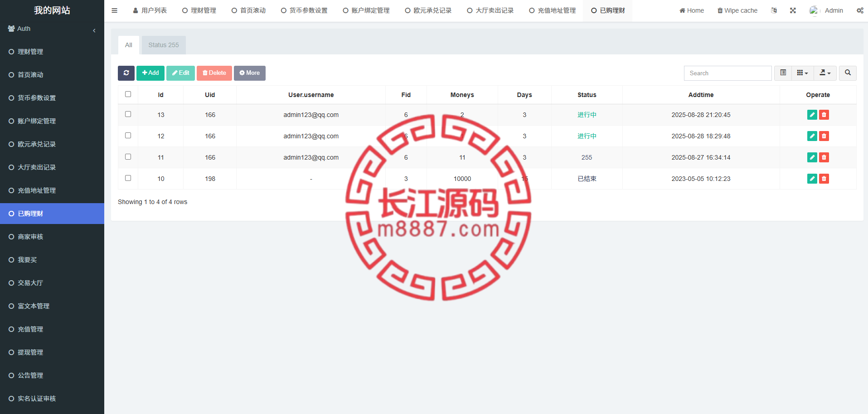The image size is (868, 414).
Task: Open 账户绑定管理 in the sidebar
Action: pyautogui.click(x=52, y=121)
